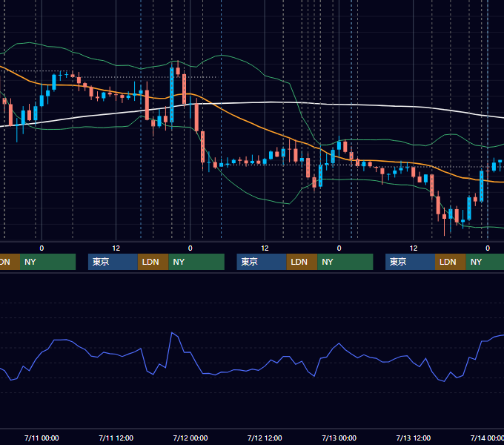Select the leftmost NY session block

47,262
